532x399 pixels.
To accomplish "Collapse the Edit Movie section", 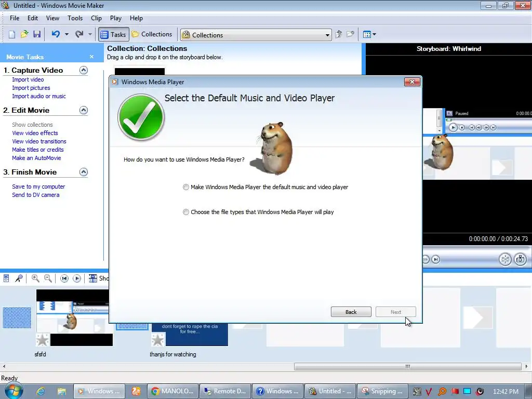I will pyautogui.click(x=84, y=110).
